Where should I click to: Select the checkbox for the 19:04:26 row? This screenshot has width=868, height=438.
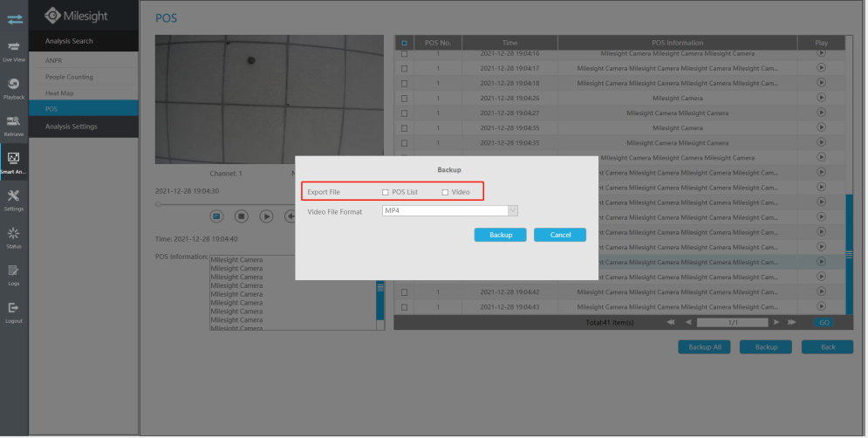[x=404, y=99]
